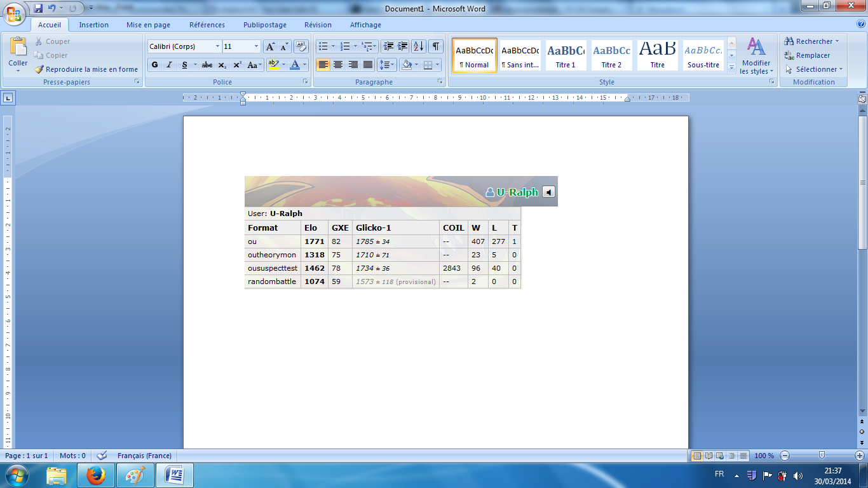The height and width of the screenshot is (488, 868).
Task: Open the font size dropdown arrow
Action: 256,46
